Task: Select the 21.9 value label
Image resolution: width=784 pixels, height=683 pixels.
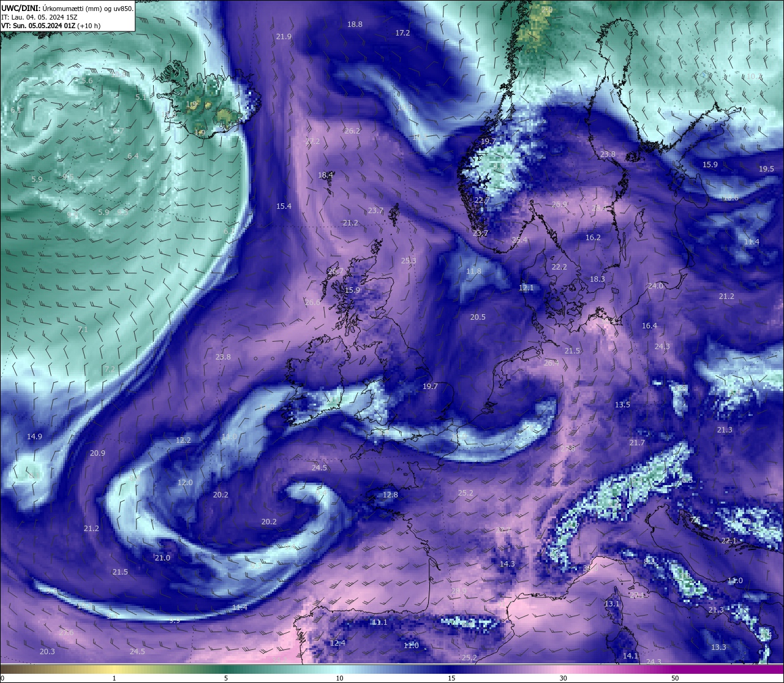Action: point(284,37)
